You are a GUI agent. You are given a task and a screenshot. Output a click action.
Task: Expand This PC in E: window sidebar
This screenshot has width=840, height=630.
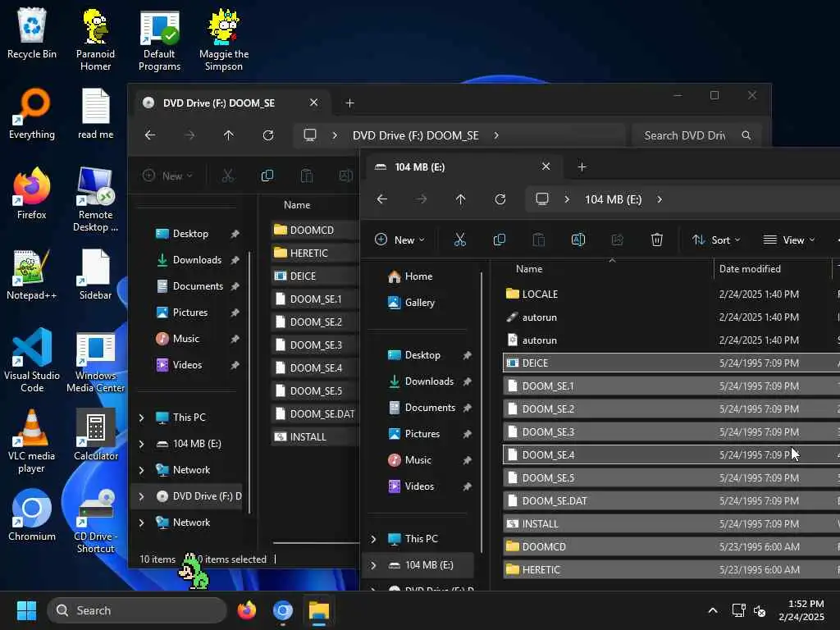coord(373,539)
